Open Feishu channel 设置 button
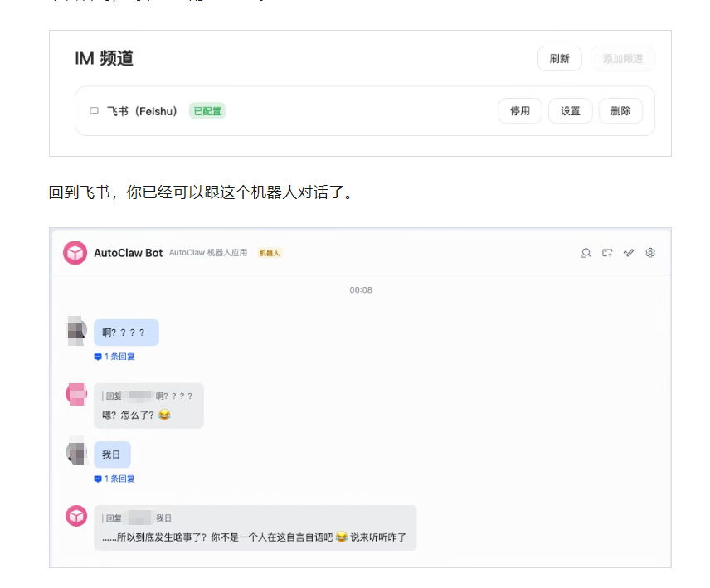The height and width of the screenshot is (588, 710). coord(571,111)
